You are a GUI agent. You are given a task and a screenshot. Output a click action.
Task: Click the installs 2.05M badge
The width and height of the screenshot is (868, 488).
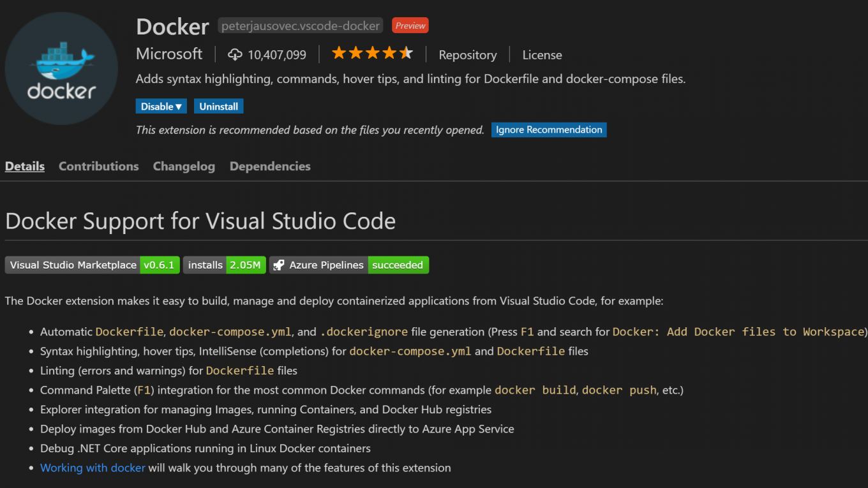(x=224, y=265)
